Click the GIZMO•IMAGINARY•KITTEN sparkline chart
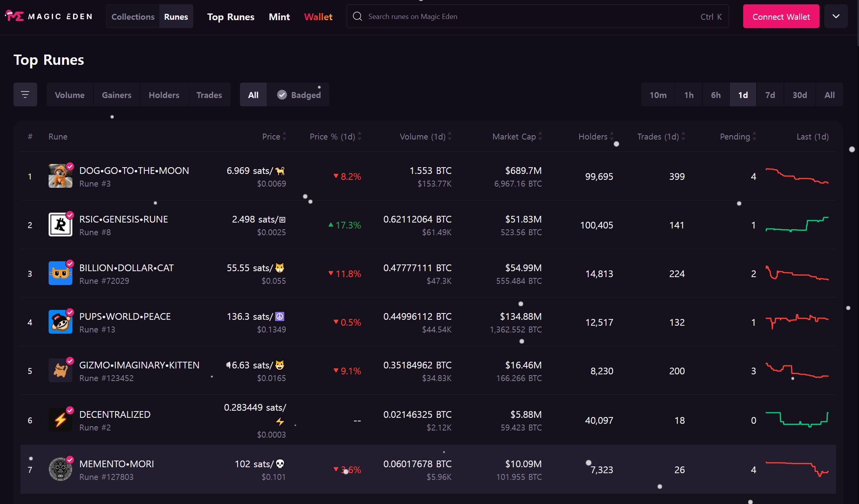This screenshot has width=859, height=504. (797, 370)
